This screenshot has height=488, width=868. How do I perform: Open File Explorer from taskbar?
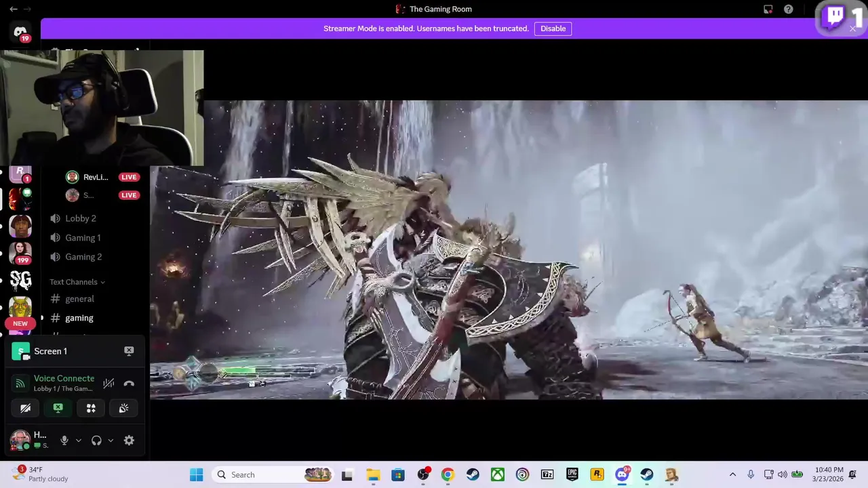click(x=373, y=474)
